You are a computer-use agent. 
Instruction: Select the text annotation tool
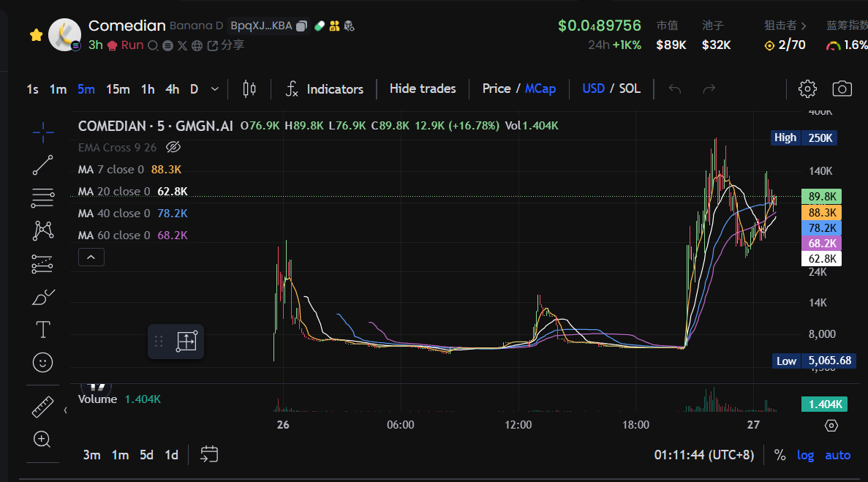point(43,330)
